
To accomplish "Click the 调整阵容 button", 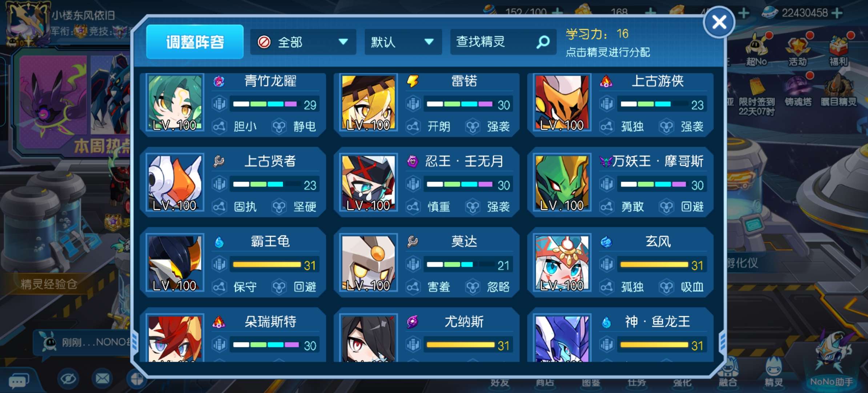I will 195,42.
